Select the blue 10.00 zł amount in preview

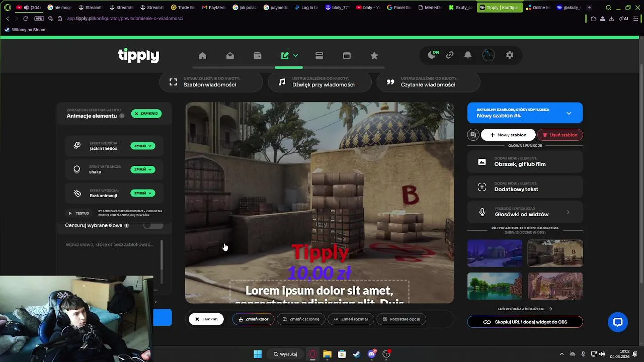(x=319, y=273)
